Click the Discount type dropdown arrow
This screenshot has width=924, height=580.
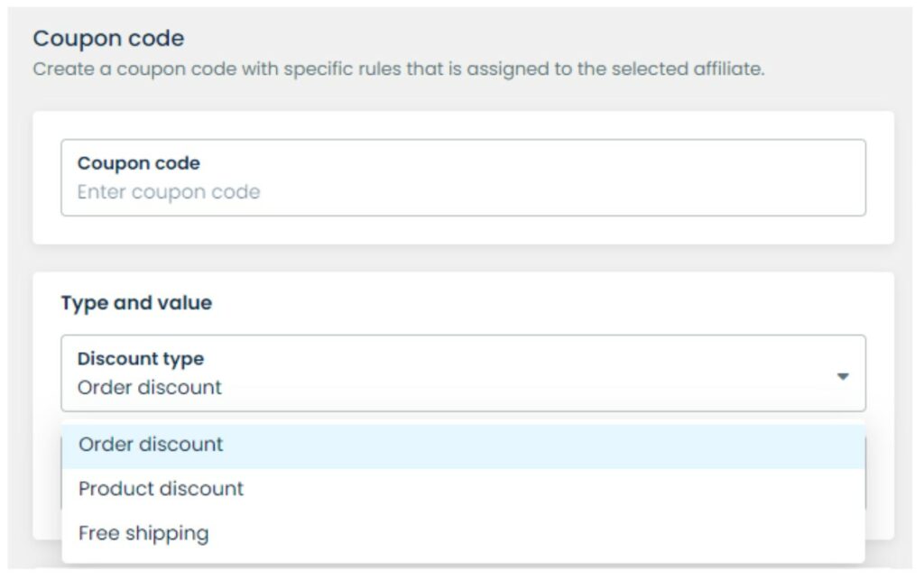click(x=843, y=376)
